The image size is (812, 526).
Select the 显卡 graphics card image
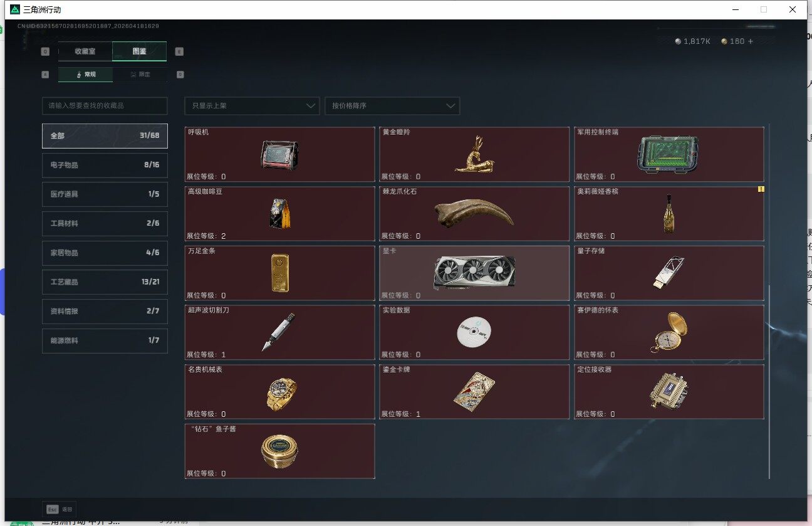(x=474, y=272)
